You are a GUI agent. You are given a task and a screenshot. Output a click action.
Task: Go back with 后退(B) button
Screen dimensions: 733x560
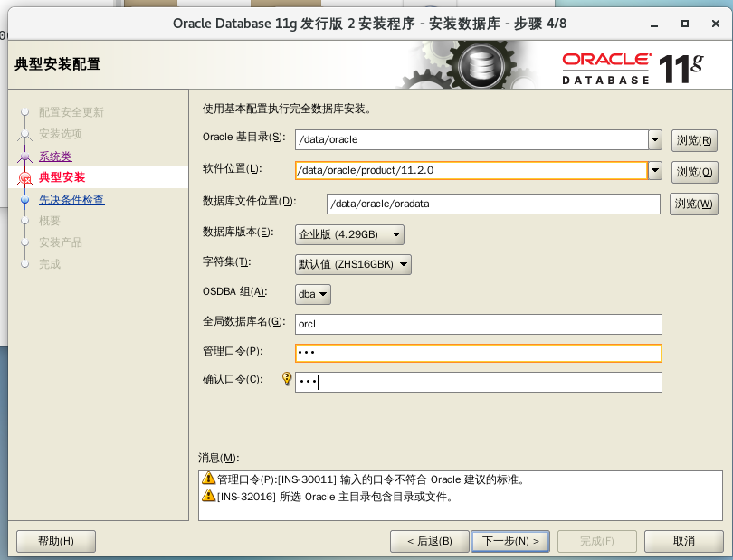click(x=430, y=541)
